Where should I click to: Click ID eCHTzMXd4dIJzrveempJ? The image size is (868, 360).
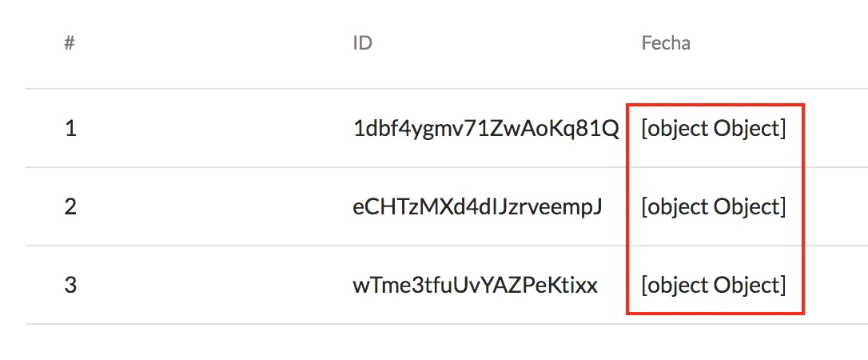click(477, 207)
